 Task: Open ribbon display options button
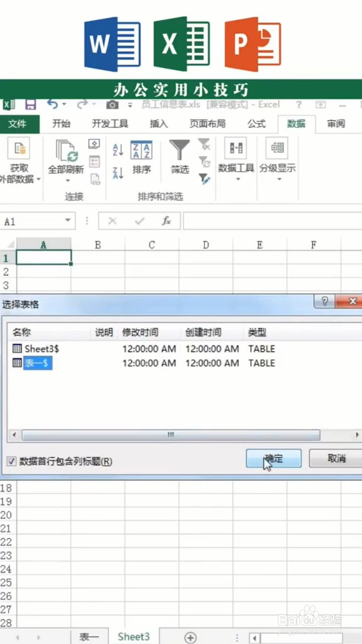click(320, 105)
